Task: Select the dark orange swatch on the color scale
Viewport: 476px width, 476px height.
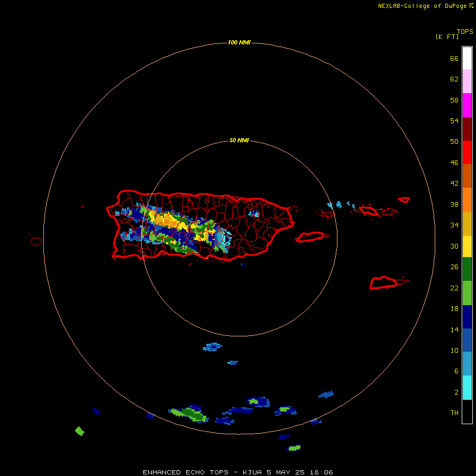Action: 467,176
